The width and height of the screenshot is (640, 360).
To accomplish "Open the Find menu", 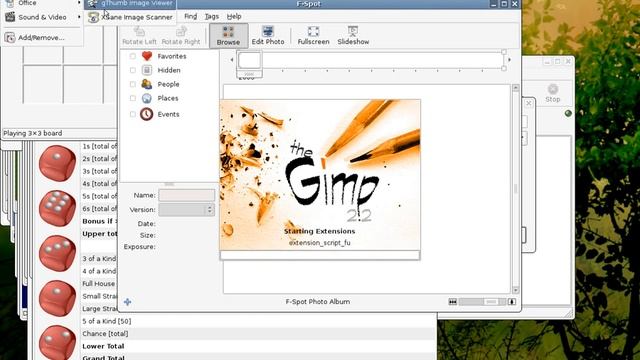I will (191, 16).
